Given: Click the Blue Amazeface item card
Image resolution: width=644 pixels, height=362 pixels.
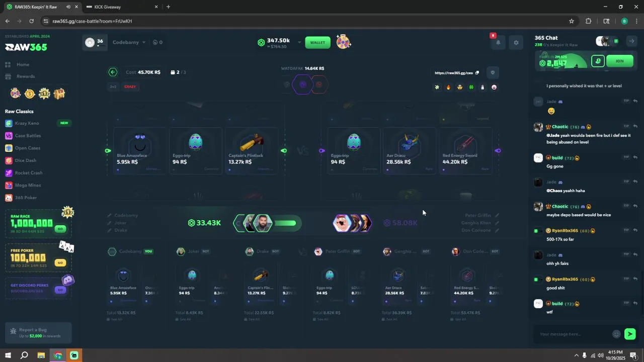Looking at the screenshot, I should (x=140, y=150).
